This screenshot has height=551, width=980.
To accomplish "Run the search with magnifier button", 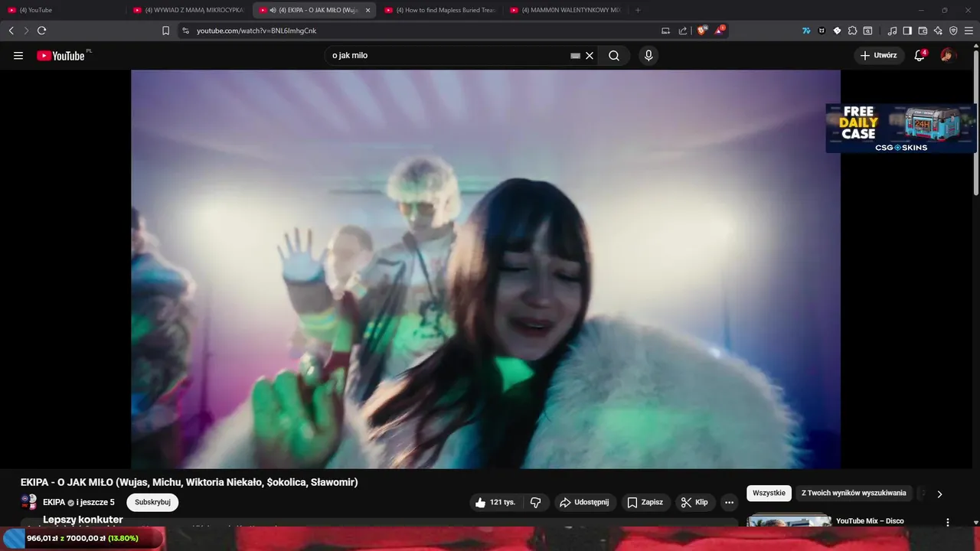I will (614, 56).
